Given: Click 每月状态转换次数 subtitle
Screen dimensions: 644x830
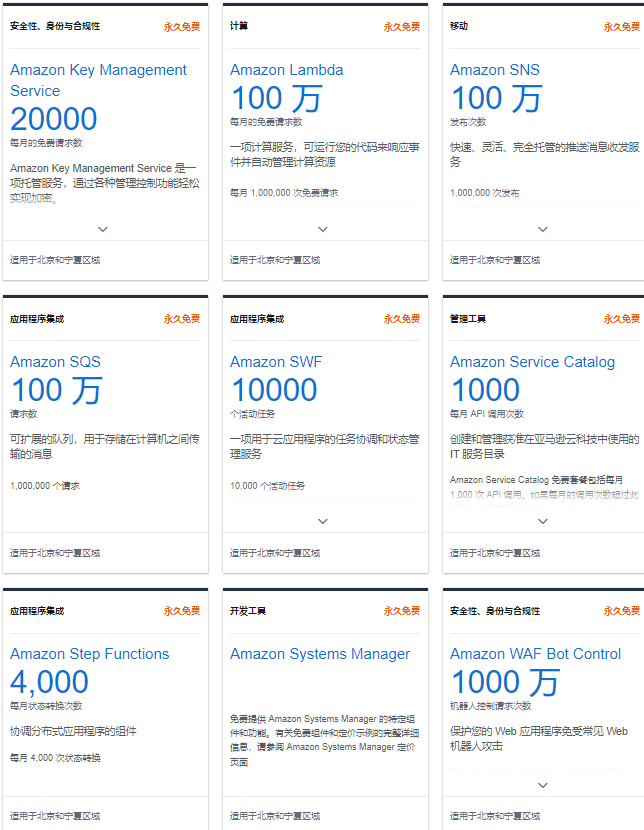Looking at the screenshot, I should tap(46, 706).
